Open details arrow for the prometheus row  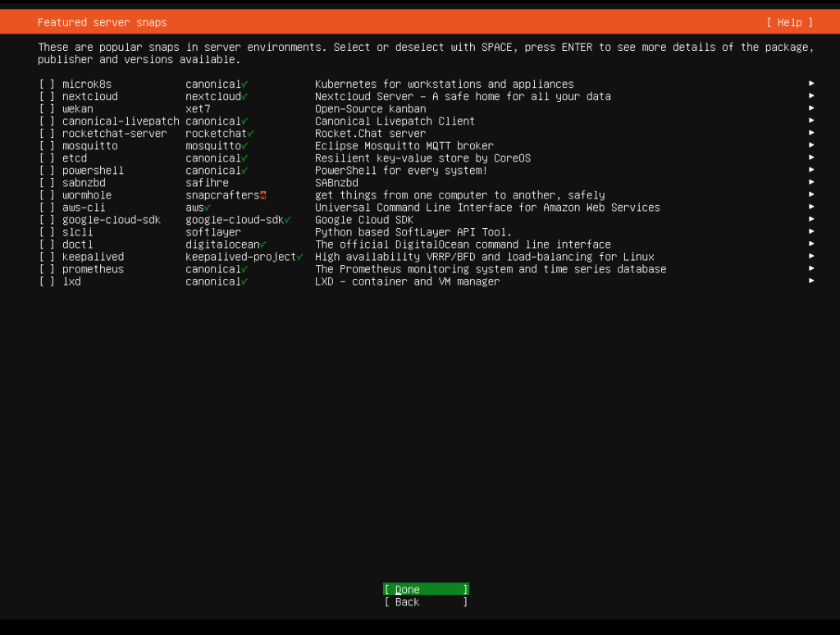tap(810, 269)
